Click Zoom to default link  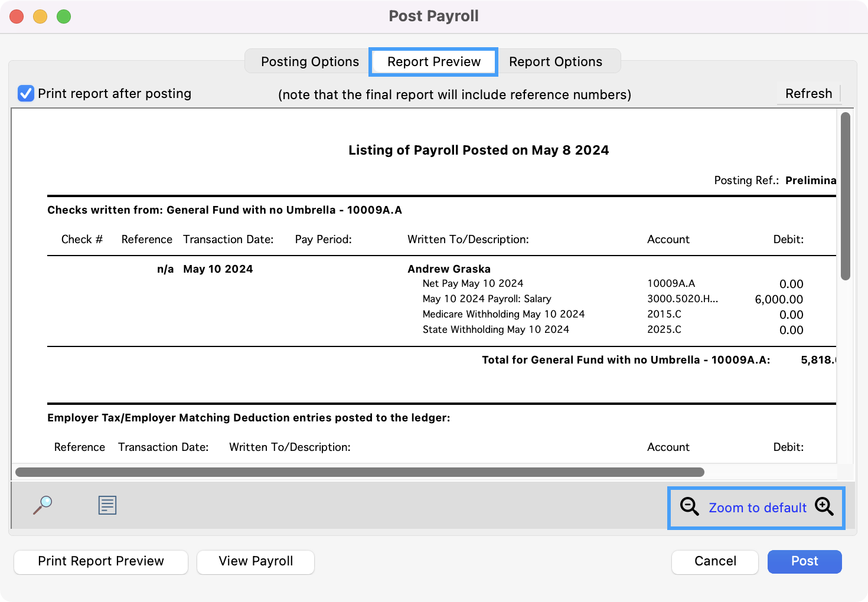click(757, 508)
